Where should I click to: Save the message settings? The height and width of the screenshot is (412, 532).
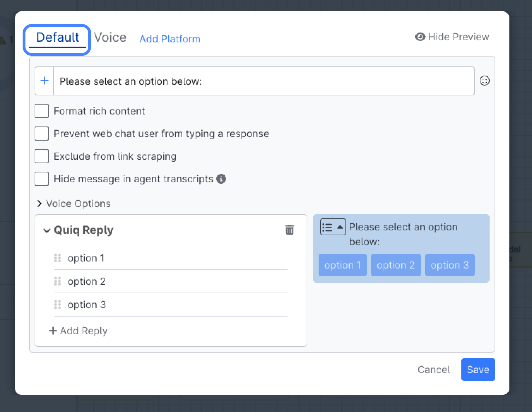pos(478,370)
